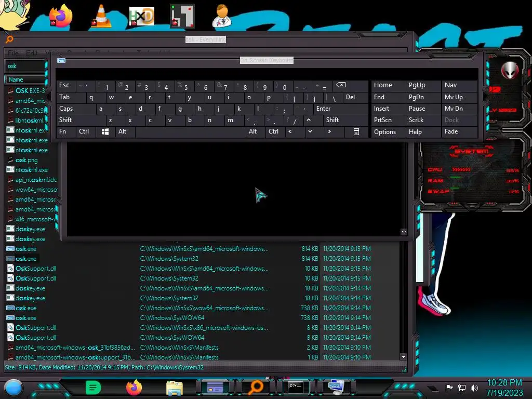Click On-Screen Keyboard title bar icon
The image size is (532, 399).
point(61,60)
